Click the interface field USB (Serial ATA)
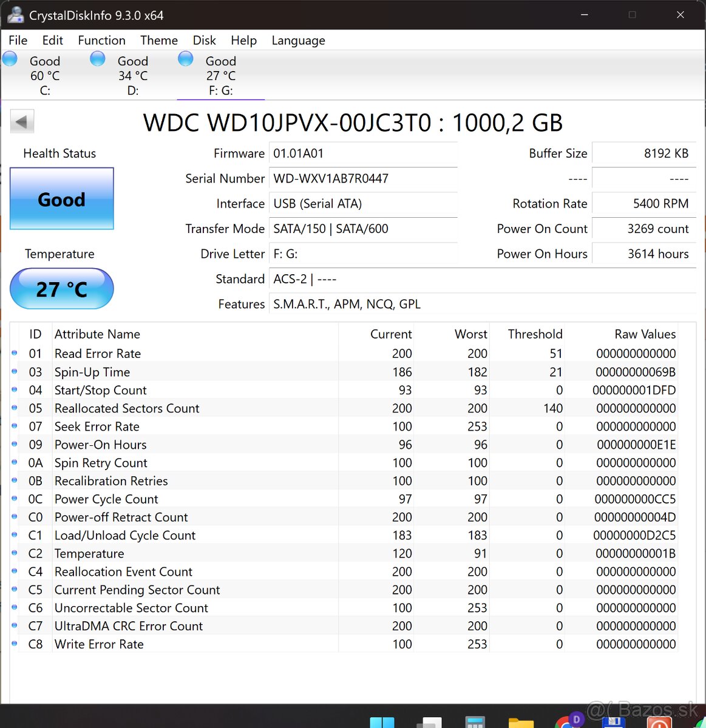The width and height of the screenshot is (706, 728). point(363,204)
